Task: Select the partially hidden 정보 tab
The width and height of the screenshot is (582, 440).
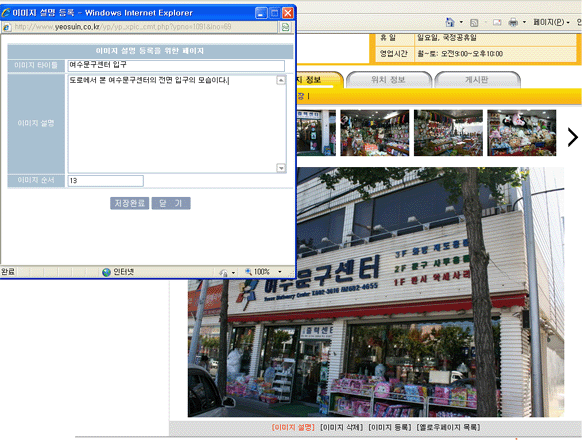Action: [x=320, y=80]
